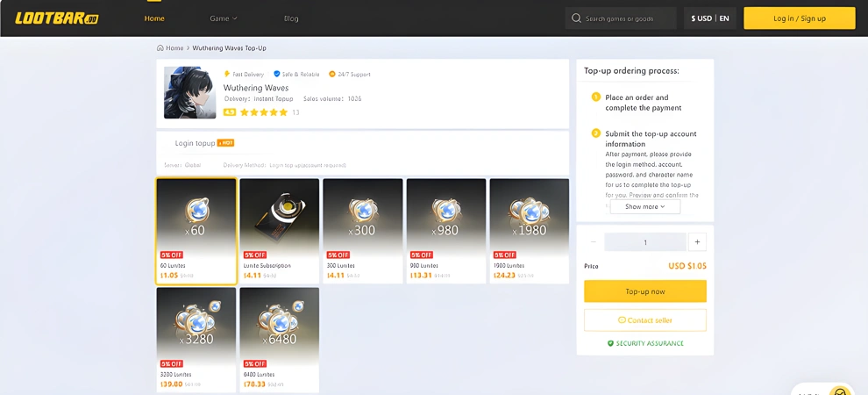The height and width of the screenshot is (395, 868).
Task: Click the LootBar logo
Action: point(56,18)
